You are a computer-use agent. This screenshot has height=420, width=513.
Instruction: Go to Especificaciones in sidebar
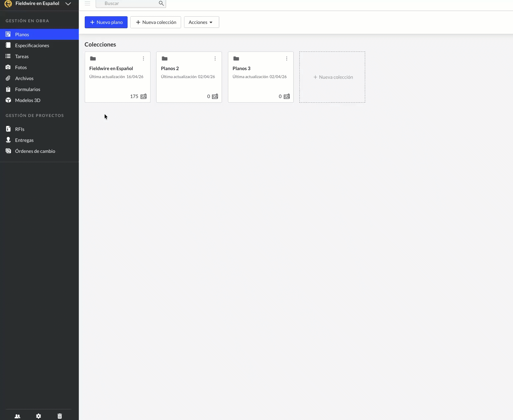[x=32, y=46]
